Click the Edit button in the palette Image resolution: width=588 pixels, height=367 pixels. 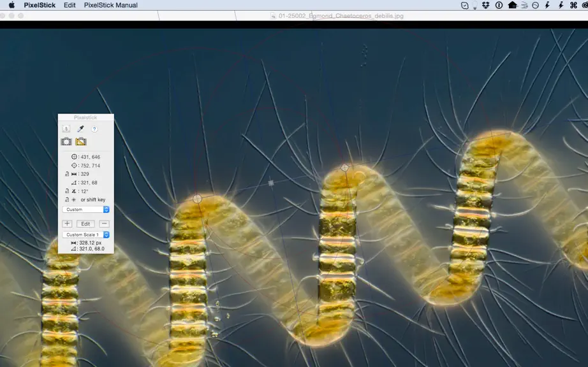[85, 224]
